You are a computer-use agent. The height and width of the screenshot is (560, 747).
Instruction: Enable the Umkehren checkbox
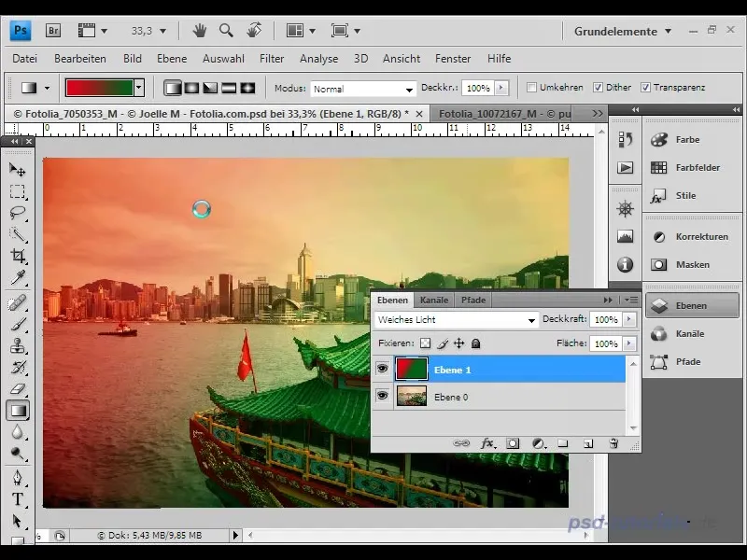click(531, 88)
